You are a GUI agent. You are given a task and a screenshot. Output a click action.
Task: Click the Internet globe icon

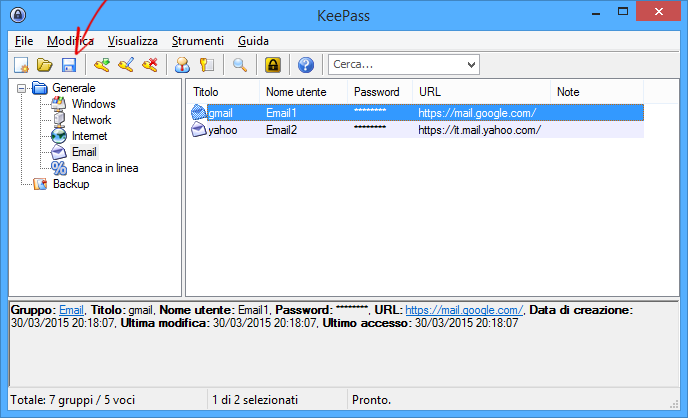click(x=59, y=136)
